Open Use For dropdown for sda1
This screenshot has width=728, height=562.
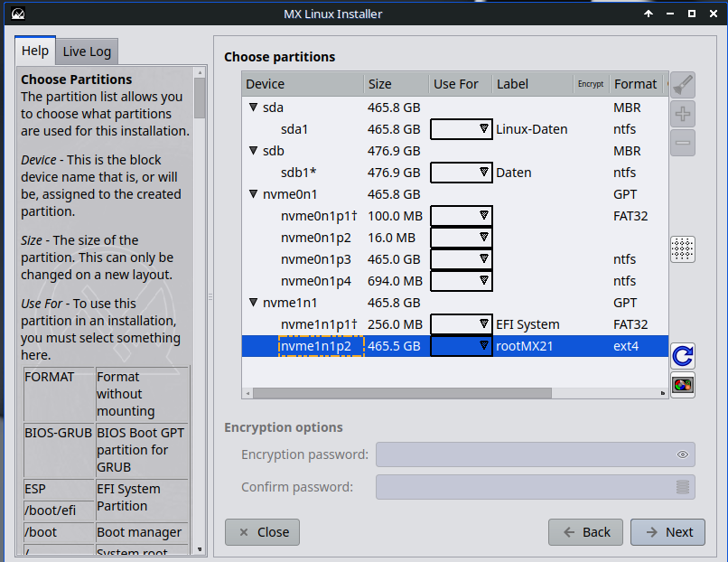461,129
